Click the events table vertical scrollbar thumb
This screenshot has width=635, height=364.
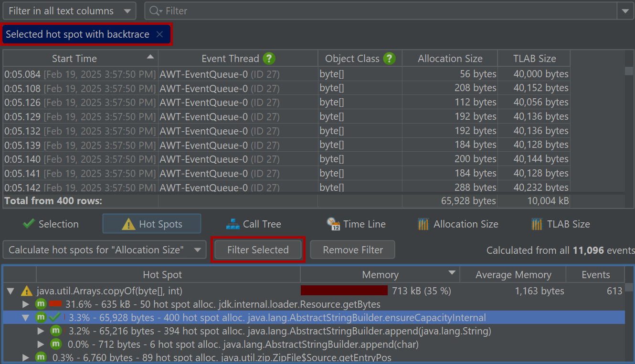coord(629,71)
